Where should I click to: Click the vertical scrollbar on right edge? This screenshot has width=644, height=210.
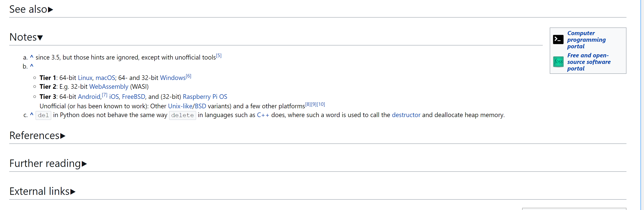pyautogui.click(x=642, y=100)
